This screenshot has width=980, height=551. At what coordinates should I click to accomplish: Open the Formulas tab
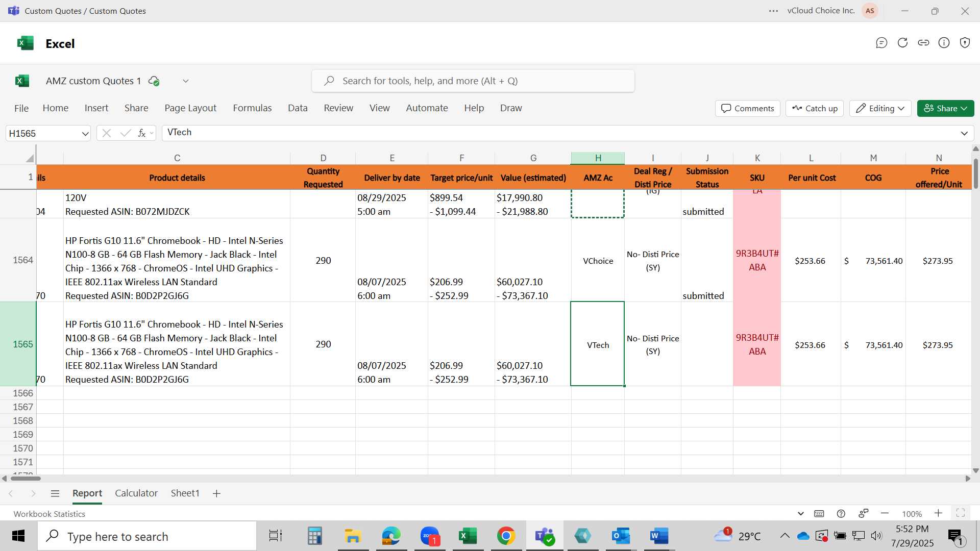(252, 108)
